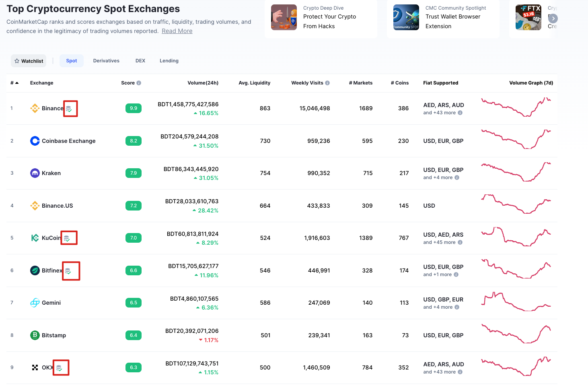Click Gemini score badge 6.5
This screenshot has width=588, height=386.
click(134, 303)
